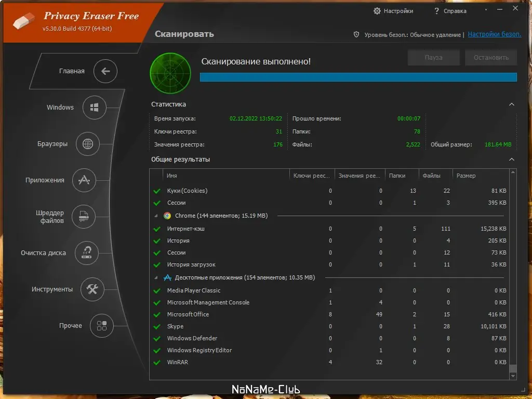Sort by the Файлы column header
This screenshot has width=532, height=399.
(x=436, y=176)
